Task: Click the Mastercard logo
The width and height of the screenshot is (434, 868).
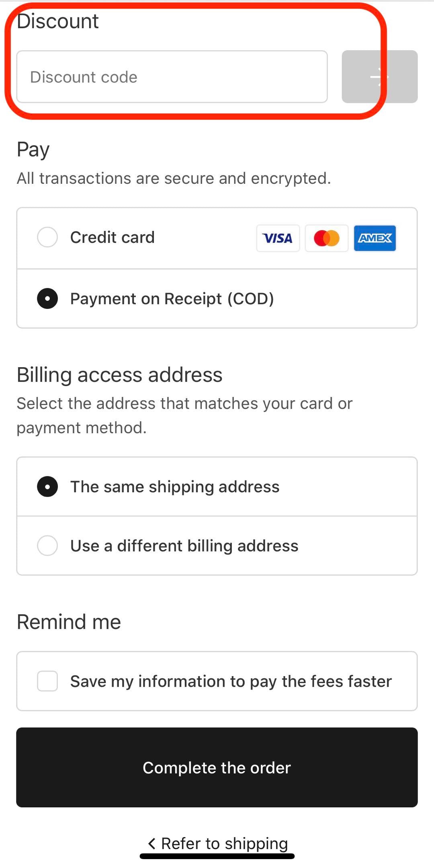Action: [x=326, y=238]
